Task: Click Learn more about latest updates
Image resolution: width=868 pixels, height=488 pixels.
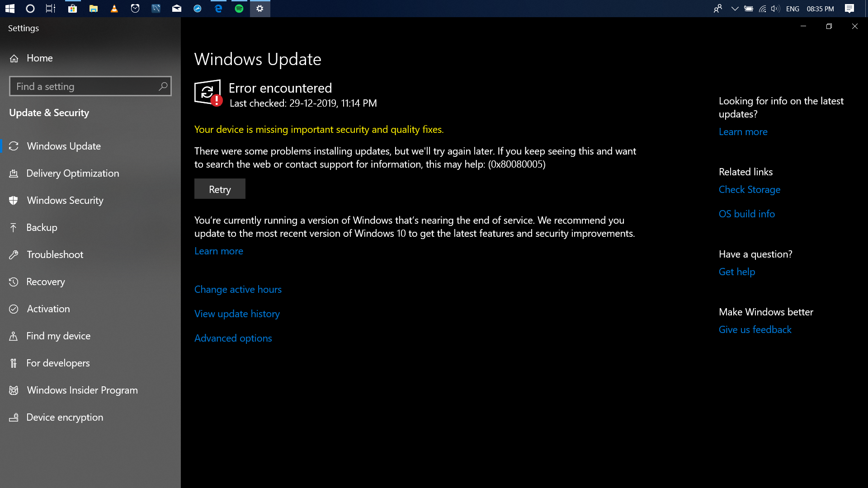Action: (x=743, y=132)
